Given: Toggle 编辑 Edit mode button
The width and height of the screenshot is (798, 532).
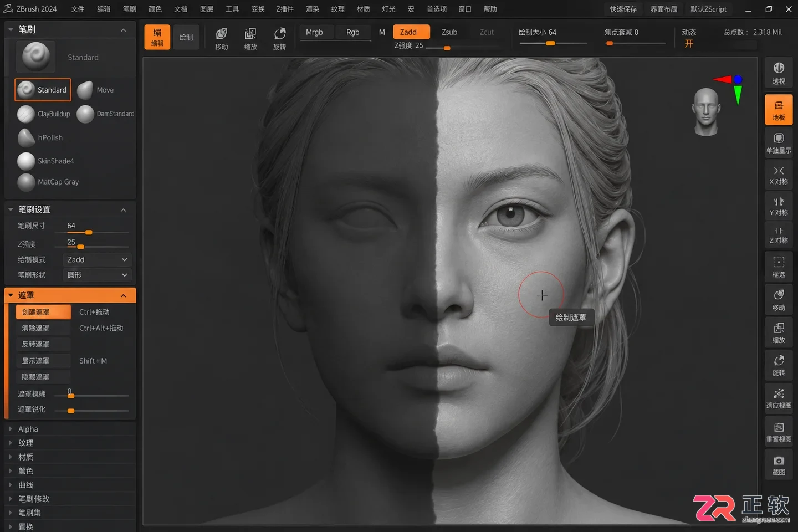Looking at the screenshot, I should 157,37.
